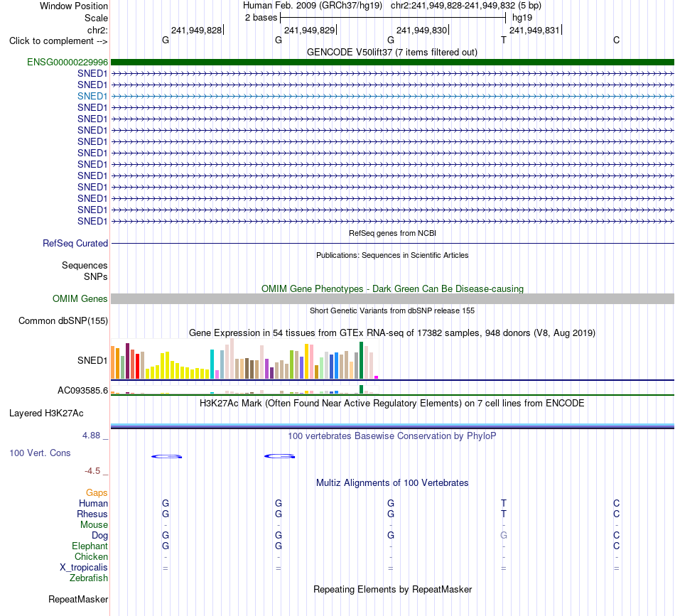Click the 2 bases scale bar

tap(393, 18)
